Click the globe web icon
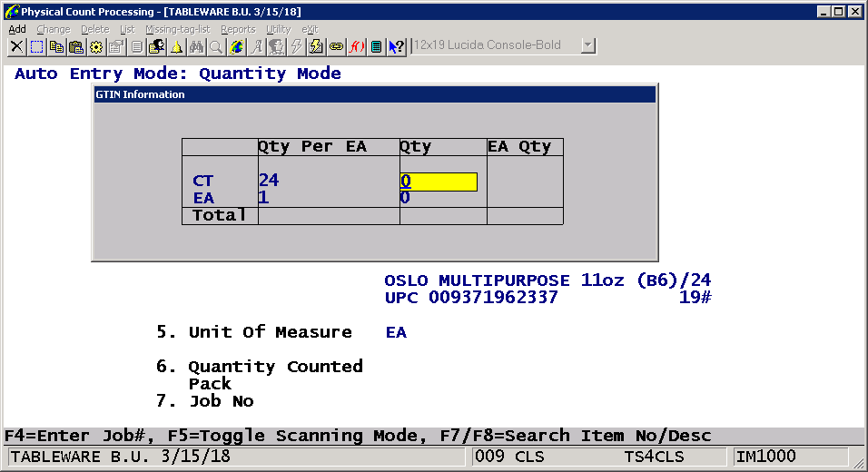 (236, 47)
